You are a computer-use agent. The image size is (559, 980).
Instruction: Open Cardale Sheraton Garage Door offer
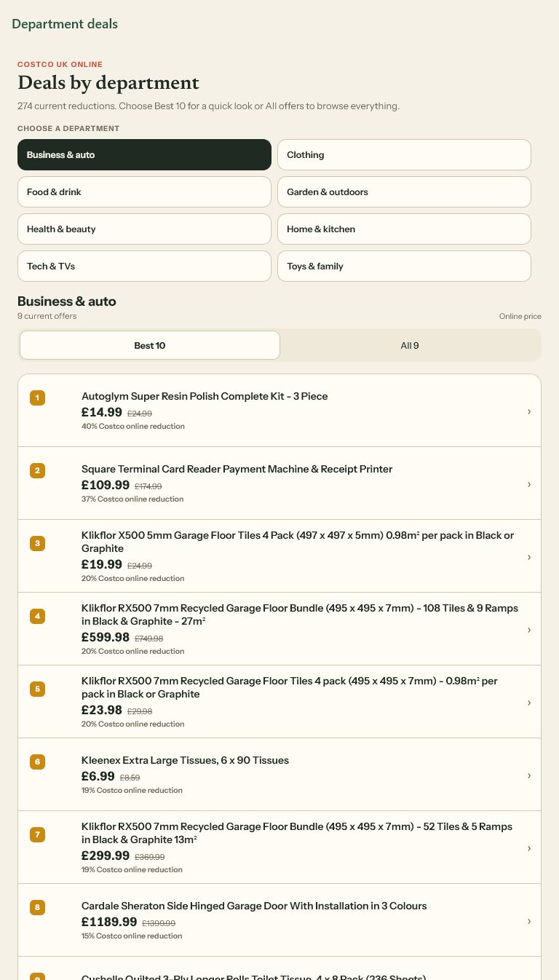click(x=279, y=920)
